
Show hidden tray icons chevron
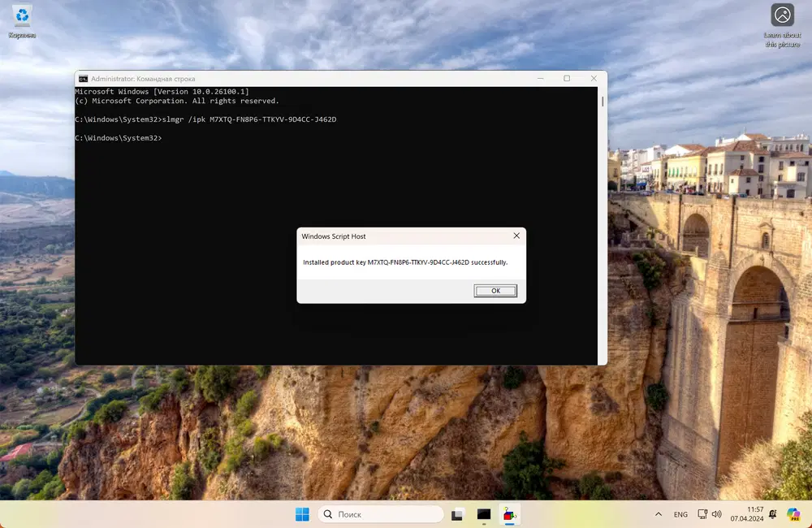coord(659,514)
